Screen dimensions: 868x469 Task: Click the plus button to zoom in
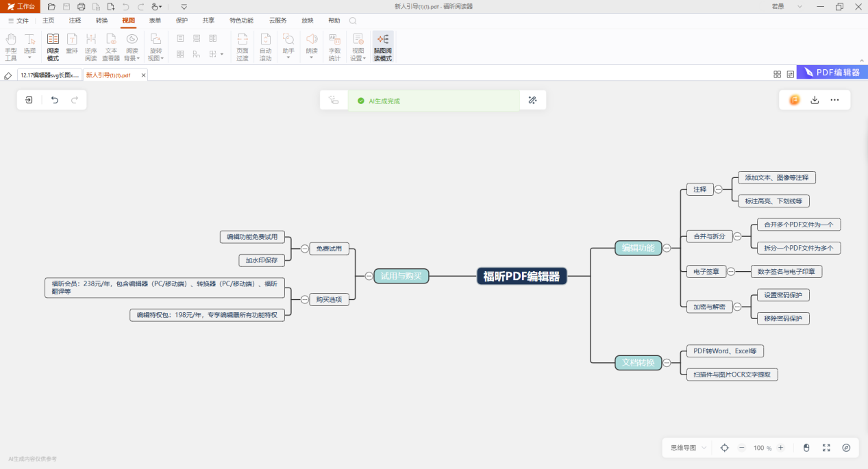(780, 448)
